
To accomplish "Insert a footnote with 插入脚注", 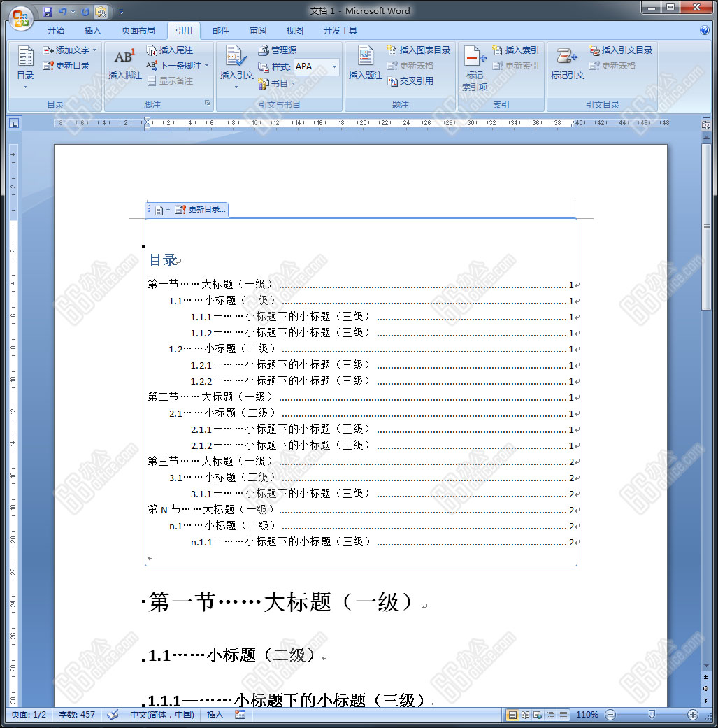I will pos(125,64).
